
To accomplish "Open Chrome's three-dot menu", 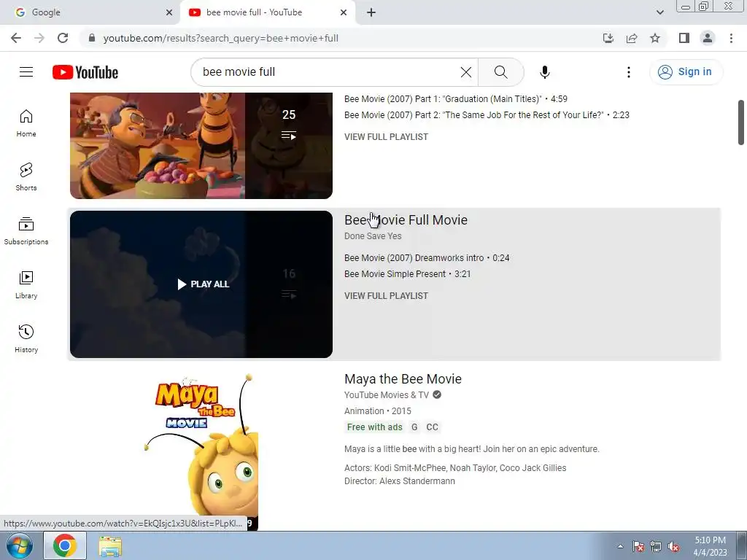I will pyautogui.click(x=731, y=38).
